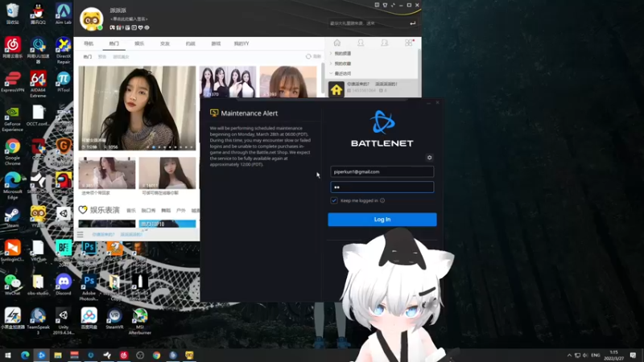
Task: Click info icon beside Keep me logged in
Action: (382, 200)
